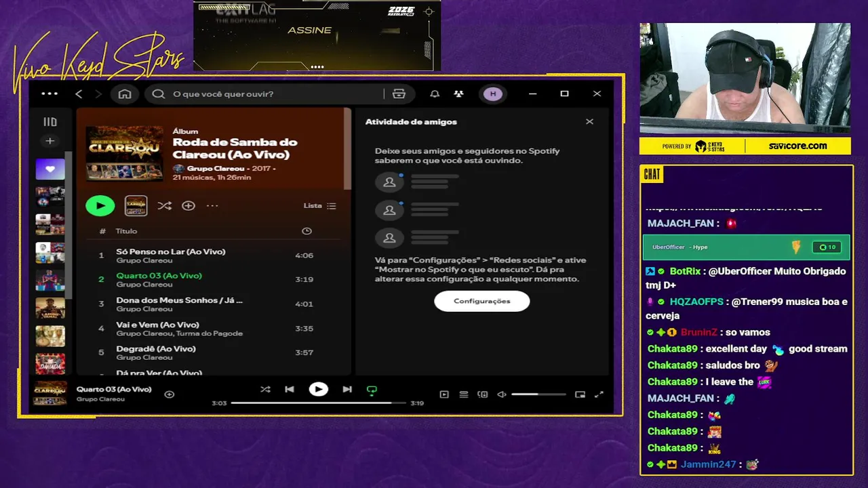868x488 pixels.
Task: Mute the volume via the speaker icon
Action: 502,394
